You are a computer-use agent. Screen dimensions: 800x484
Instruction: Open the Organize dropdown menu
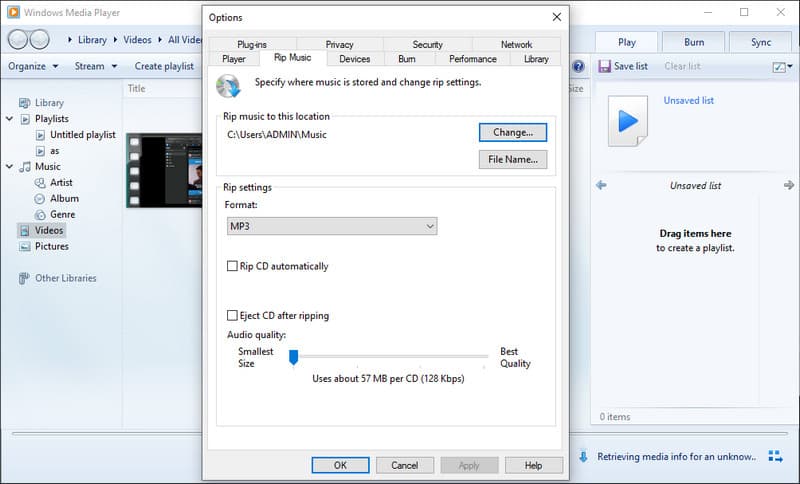pyautogui.click(x=33, y=66)
